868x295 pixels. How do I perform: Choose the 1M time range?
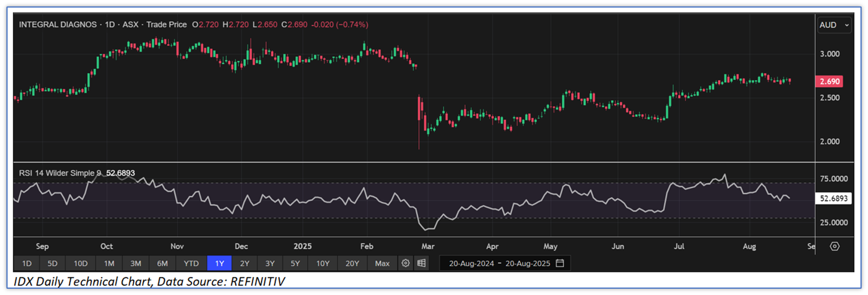tap(108, 263)
